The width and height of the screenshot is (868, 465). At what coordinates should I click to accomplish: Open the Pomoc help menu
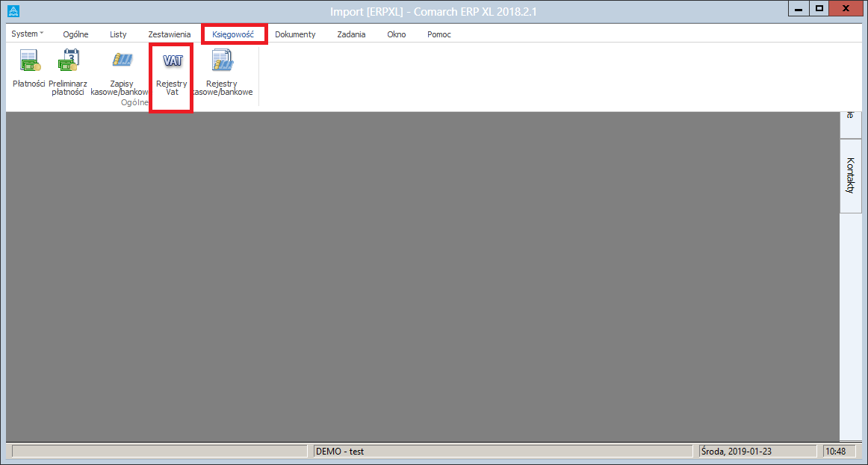pos(438,34)
